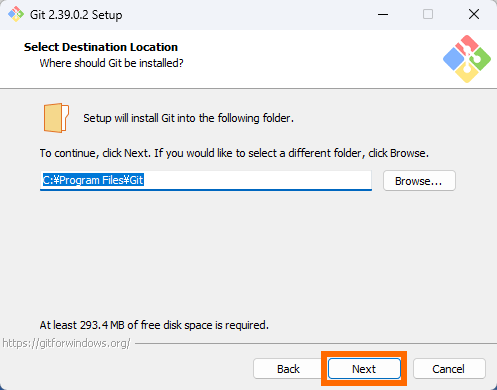Click the grayed-out maximize button

[x=428, y=14]
